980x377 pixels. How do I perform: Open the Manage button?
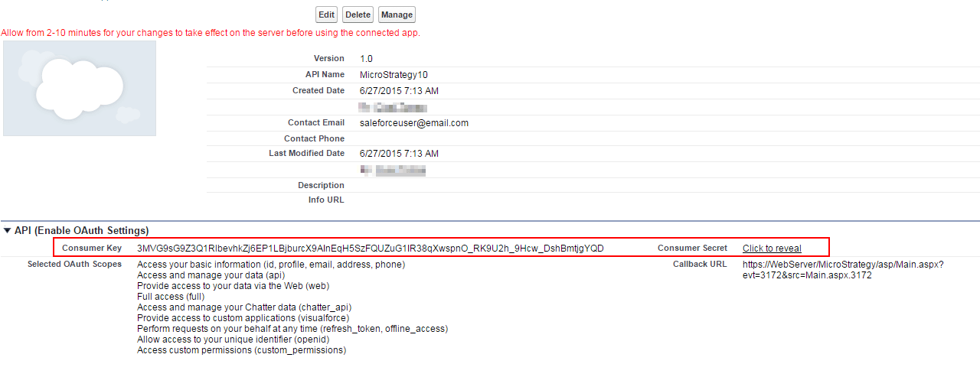pos(397,15)
